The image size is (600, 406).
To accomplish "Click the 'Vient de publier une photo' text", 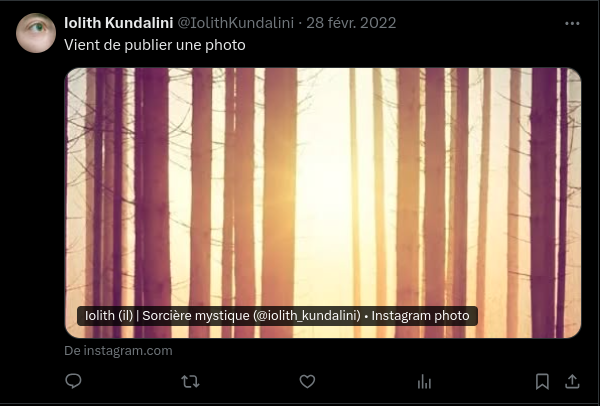I will point(155,45).
